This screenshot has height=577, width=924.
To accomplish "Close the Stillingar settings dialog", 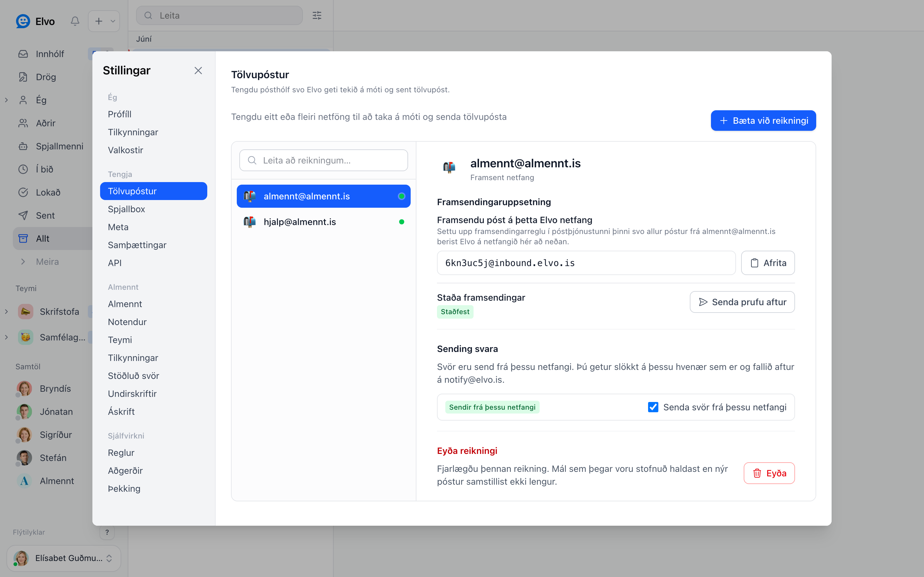I will pos(198,71).
